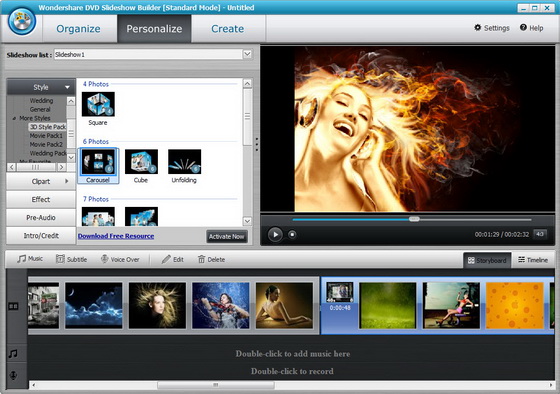Go to the Create tab

coord(228,29)
